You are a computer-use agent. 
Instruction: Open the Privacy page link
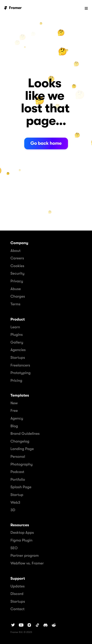(x=17, y=281)
